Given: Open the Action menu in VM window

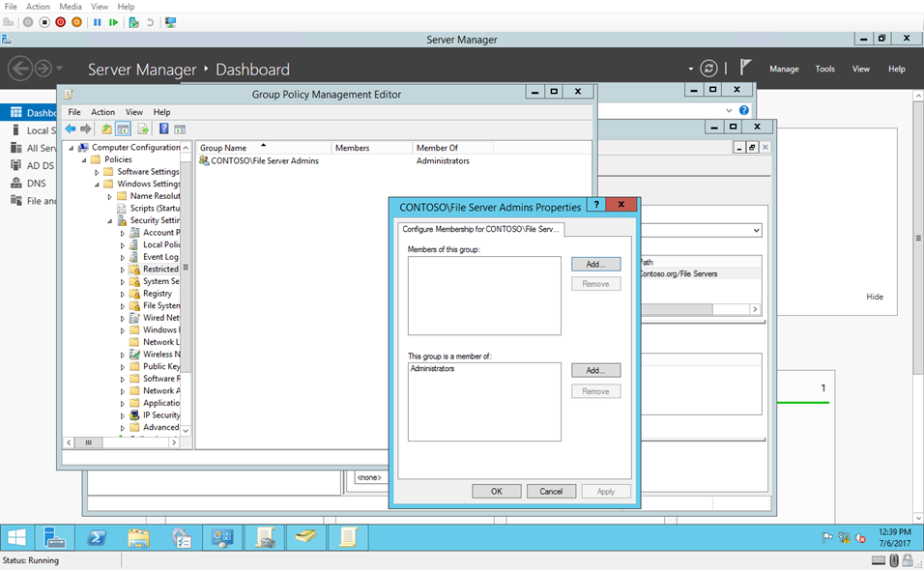Looking at the screenshot, I should 38,7.
